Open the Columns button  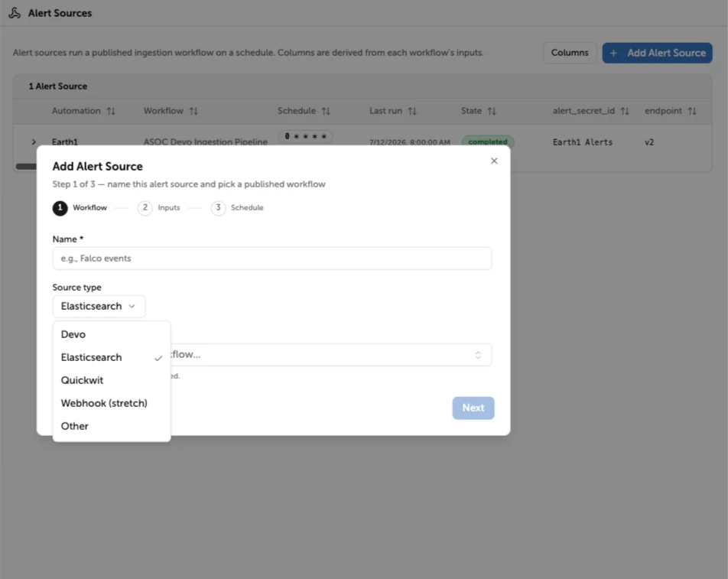click(569, 53)
